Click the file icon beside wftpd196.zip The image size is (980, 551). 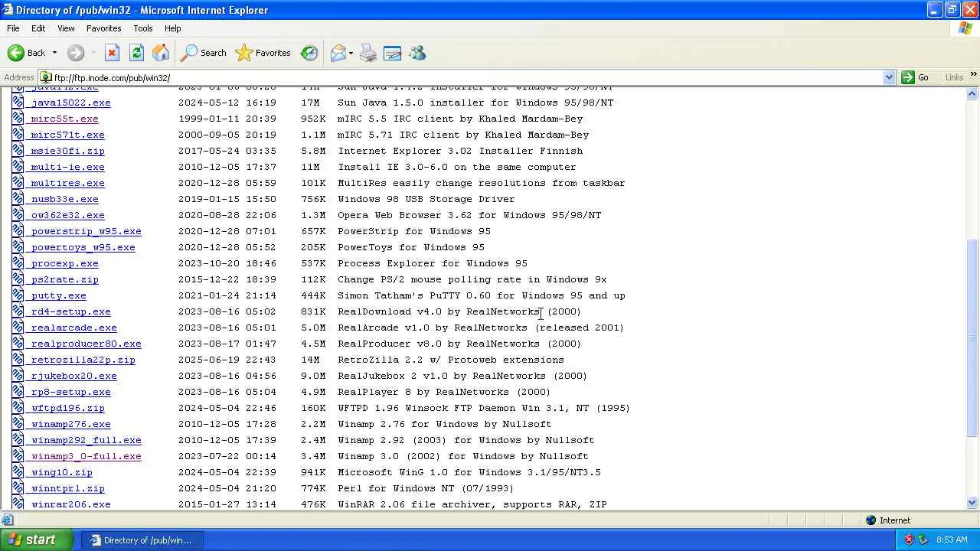(x=18, y=408)
